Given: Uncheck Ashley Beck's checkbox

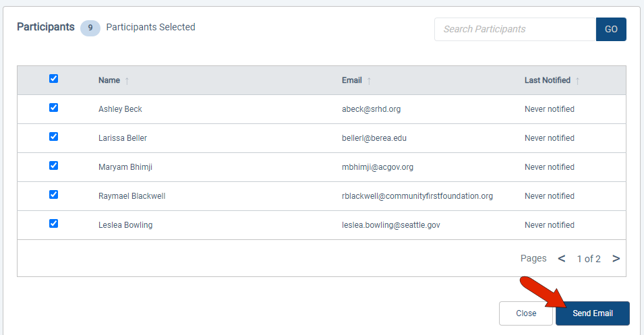Looking at the screenshot, I should click(x=54, y=108).
